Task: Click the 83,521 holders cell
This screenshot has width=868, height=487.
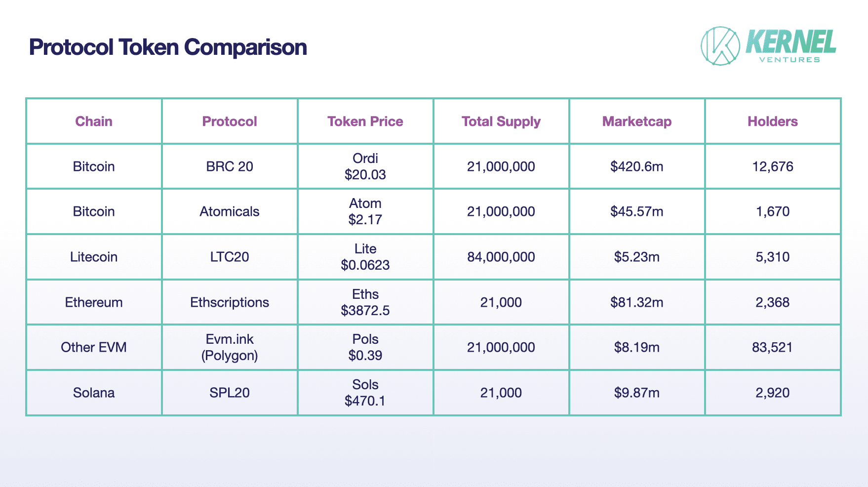Action: 773,347
